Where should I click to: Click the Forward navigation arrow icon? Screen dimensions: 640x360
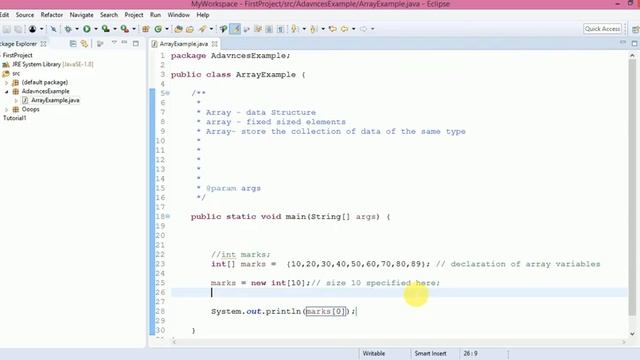pos(363,29)
